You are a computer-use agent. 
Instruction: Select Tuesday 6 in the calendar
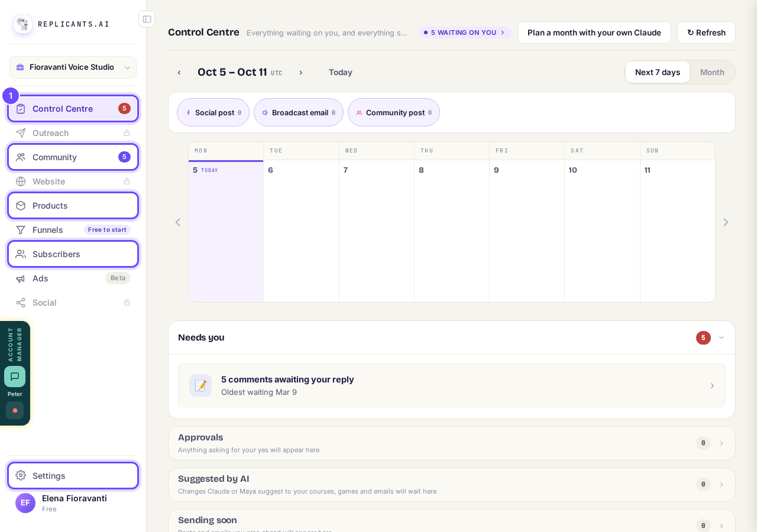[301, 231]
